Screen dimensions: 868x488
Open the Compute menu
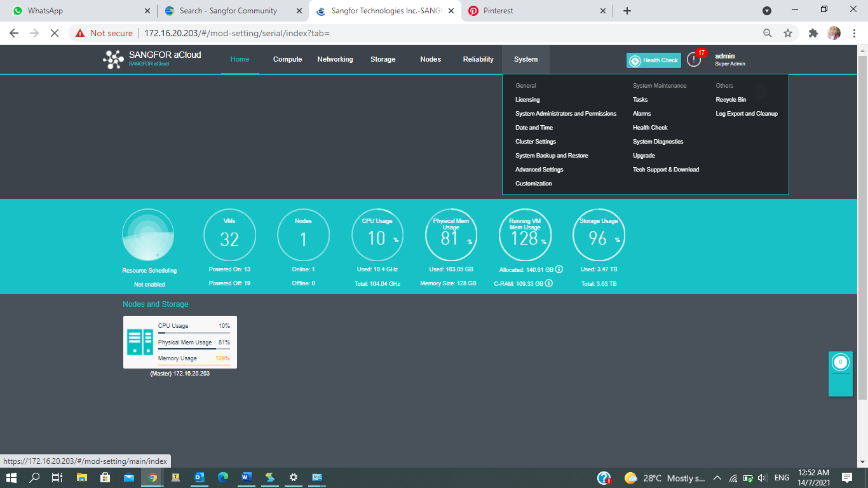pos(288,59)
